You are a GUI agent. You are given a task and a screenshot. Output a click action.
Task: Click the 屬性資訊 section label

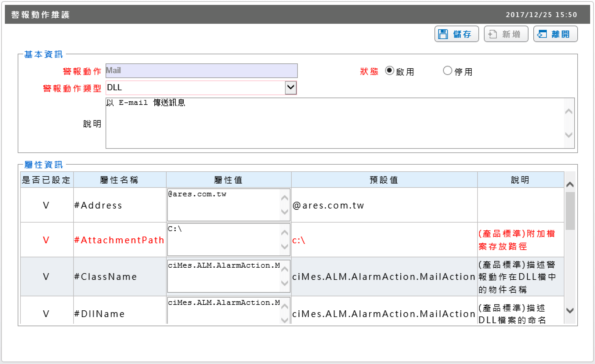(44, 165)
